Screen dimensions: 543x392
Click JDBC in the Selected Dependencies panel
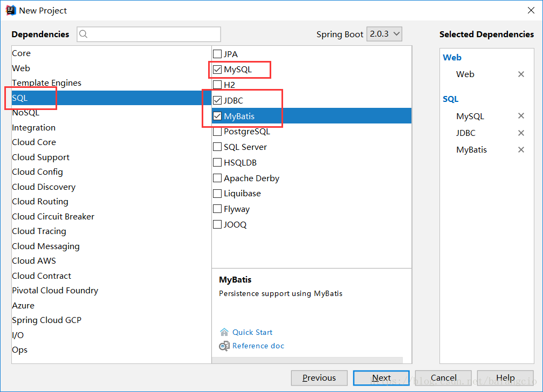pyautogui.click(x=465, y=133)
